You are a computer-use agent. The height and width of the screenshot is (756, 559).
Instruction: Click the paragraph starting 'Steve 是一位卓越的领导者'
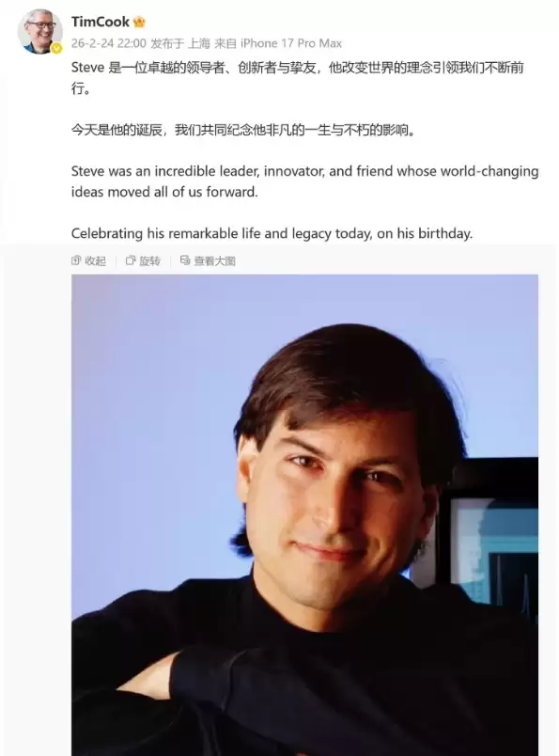click(x=297, y=78)
